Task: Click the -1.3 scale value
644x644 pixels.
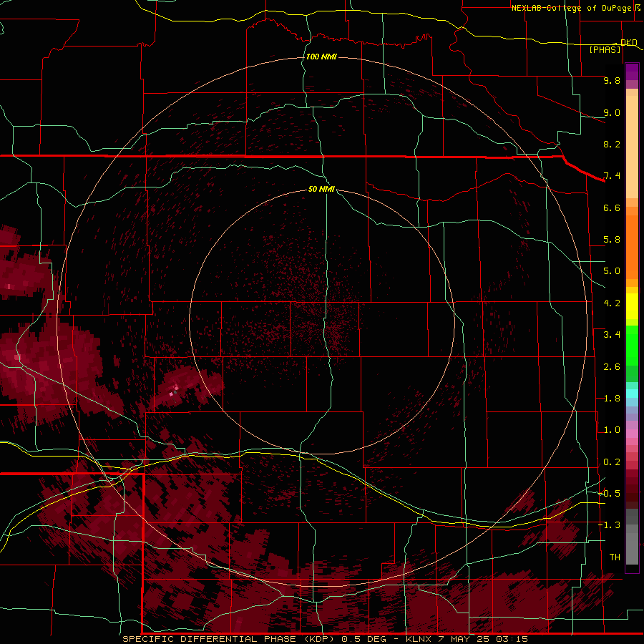Action: (609, 525)
